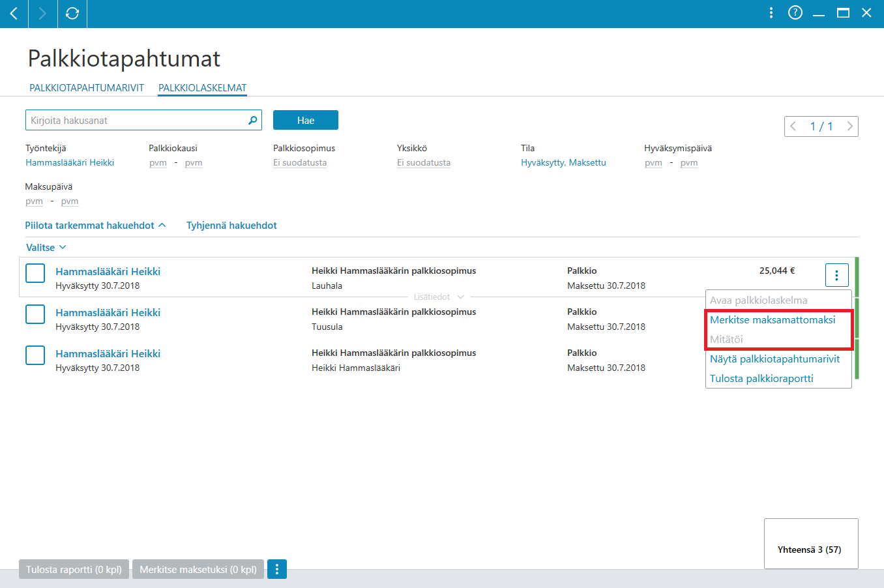
Task: Collapse filters with Piilota tarkemmat hakuehdot
Action: click(x=95, y=225)
